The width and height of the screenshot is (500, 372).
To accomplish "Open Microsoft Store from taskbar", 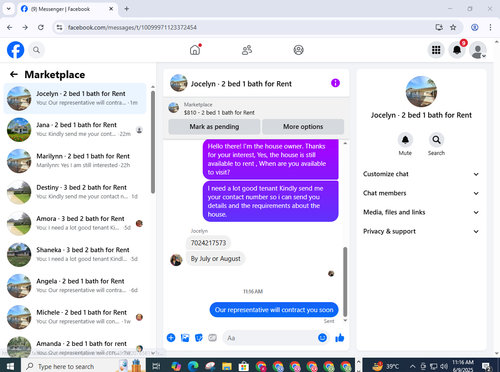I will [x=244, y=366].
